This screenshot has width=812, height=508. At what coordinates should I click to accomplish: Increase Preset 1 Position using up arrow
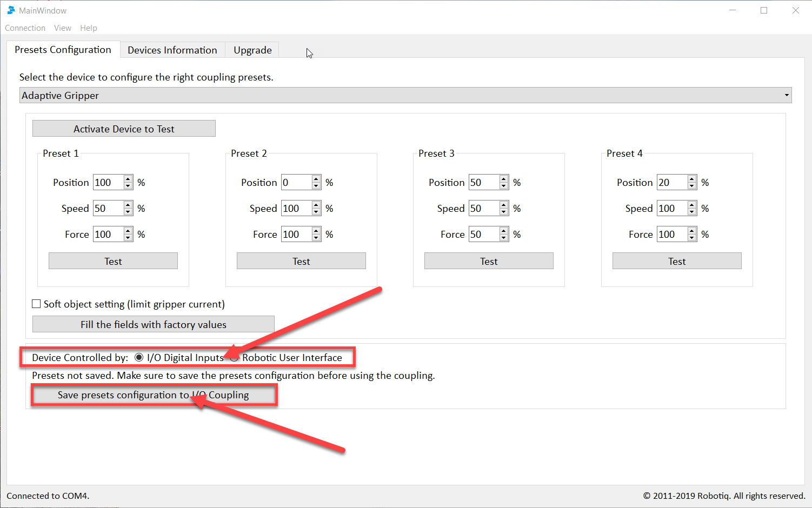point(128,179)
